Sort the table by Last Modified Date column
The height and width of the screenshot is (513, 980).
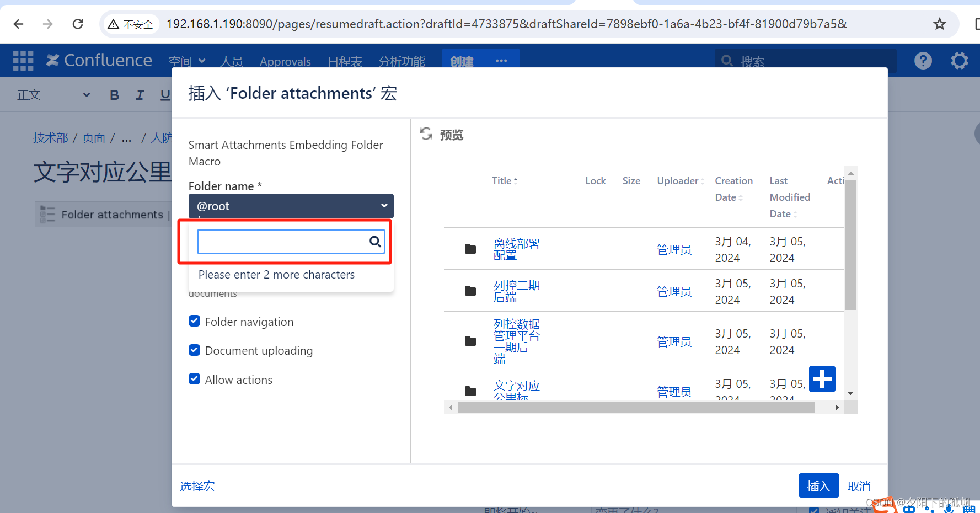(790, 197)
